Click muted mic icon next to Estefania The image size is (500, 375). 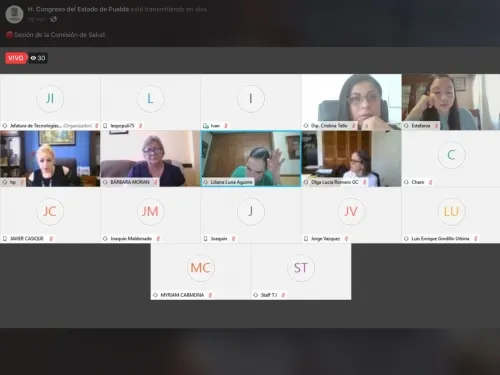436,126
